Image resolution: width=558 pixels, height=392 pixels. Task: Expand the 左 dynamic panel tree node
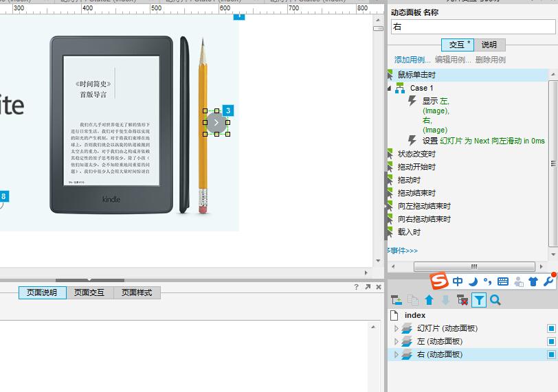396,341
